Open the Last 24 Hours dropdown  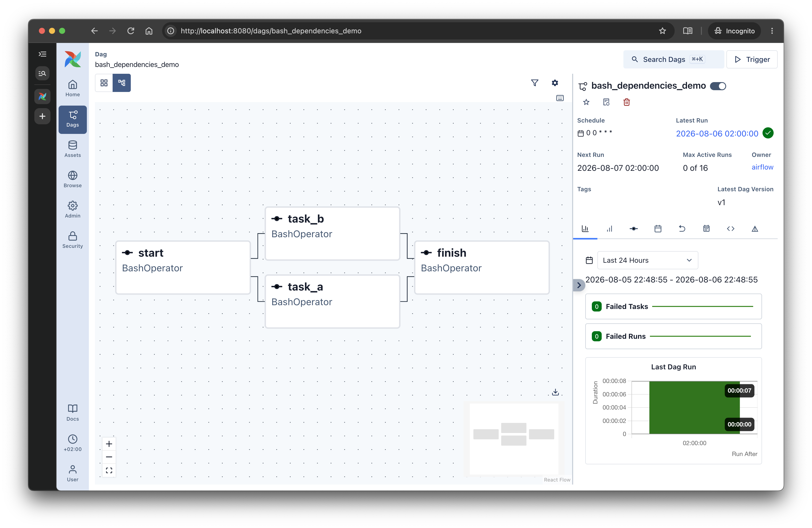pos(648,260)
